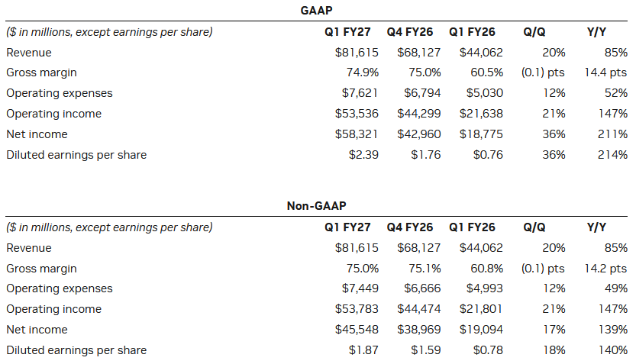Click GAAP gross margin Y/Y 14.4 pts
This screenshot has height=364, width=636.
605,72
